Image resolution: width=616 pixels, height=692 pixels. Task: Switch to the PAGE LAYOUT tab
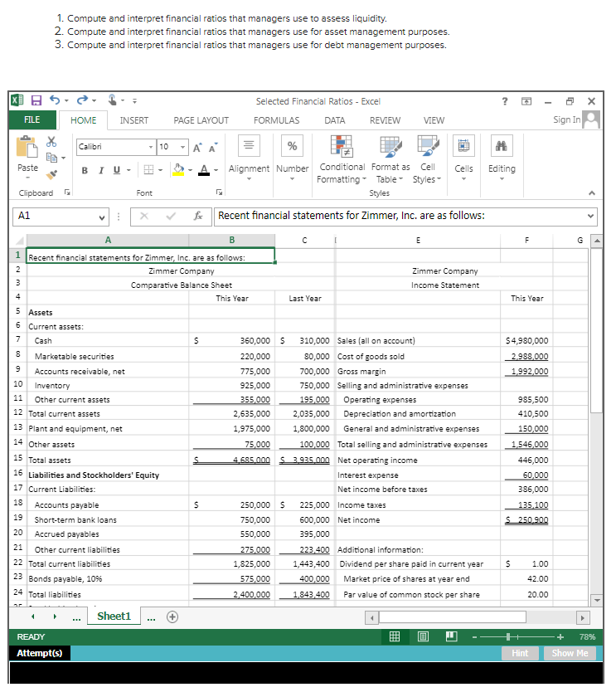201,120
